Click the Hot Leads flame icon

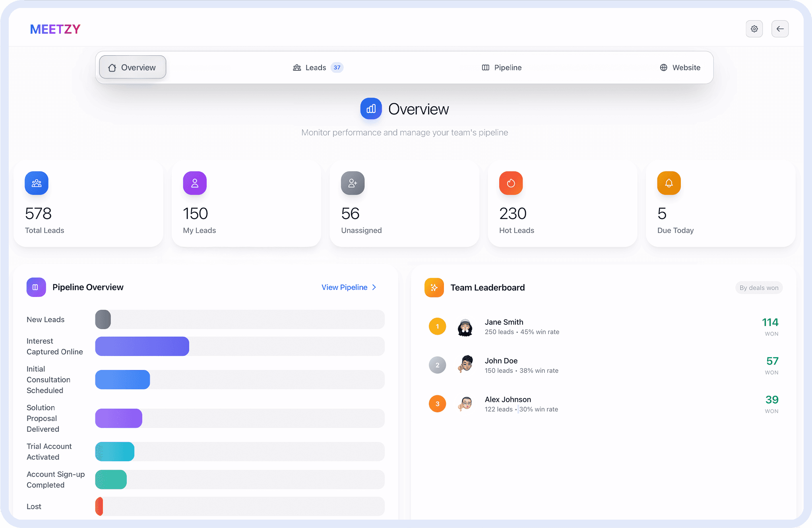[x=511, y=183]
